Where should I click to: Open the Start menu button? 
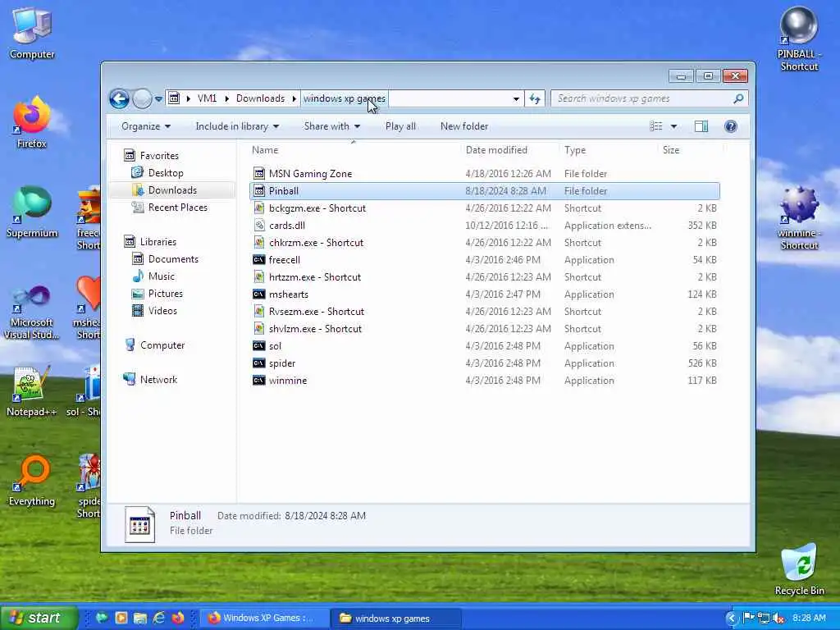[39, 619]
